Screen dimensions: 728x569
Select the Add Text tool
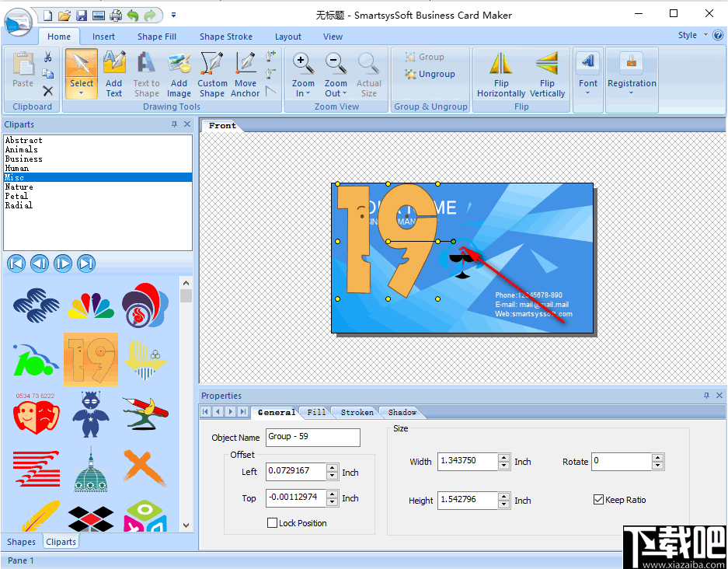point(113,74)
